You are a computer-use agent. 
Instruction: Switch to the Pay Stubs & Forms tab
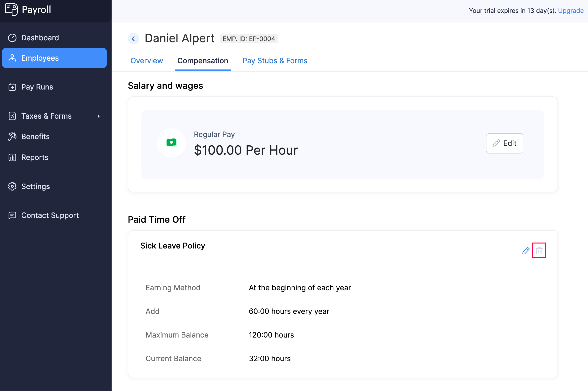pyautogui.click(x=275, y=61)
